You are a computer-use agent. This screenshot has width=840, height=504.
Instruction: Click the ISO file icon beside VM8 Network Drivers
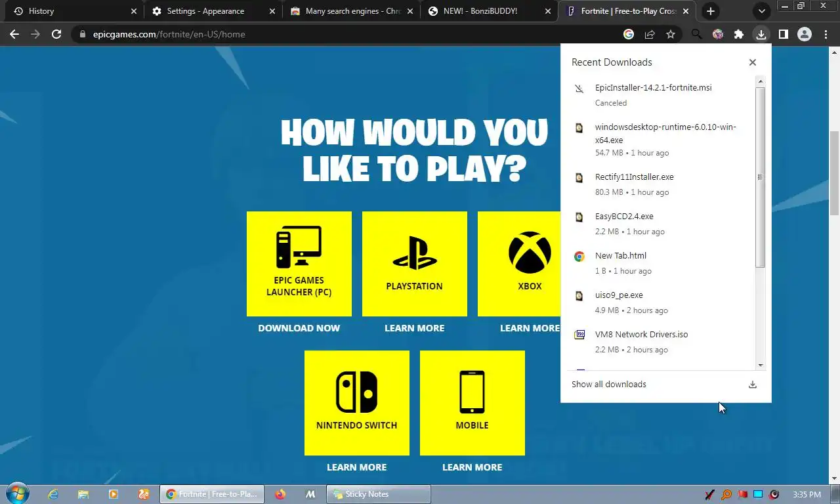pyautogui.click(x=579, y=335)
